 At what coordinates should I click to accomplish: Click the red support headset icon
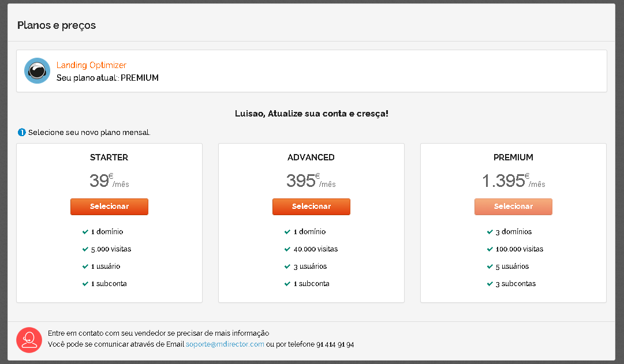pos(29,340)
